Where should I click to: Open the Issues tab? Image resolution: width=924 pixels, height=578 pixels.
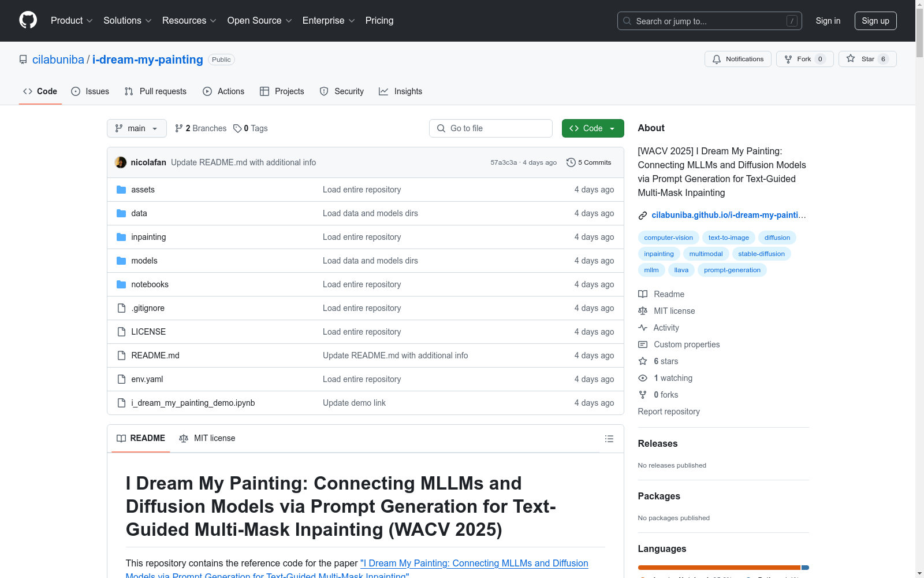click(90, 91)
